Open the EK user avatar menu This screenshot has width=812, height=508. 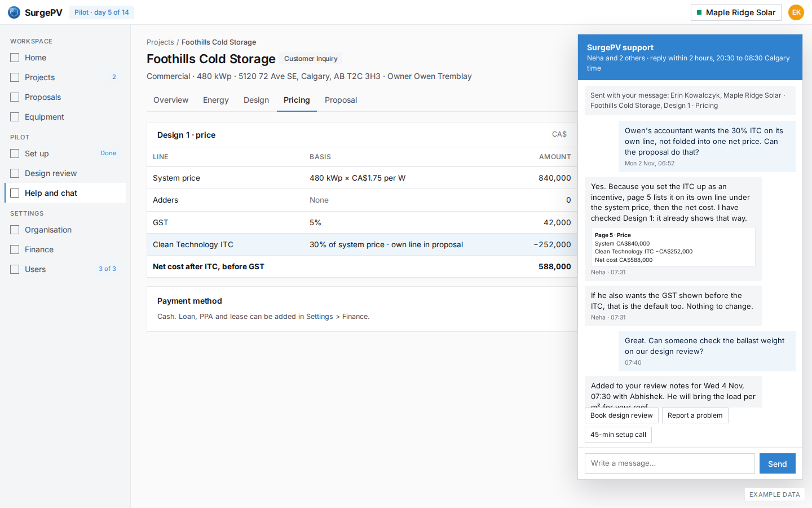click(x=796, y=12)
